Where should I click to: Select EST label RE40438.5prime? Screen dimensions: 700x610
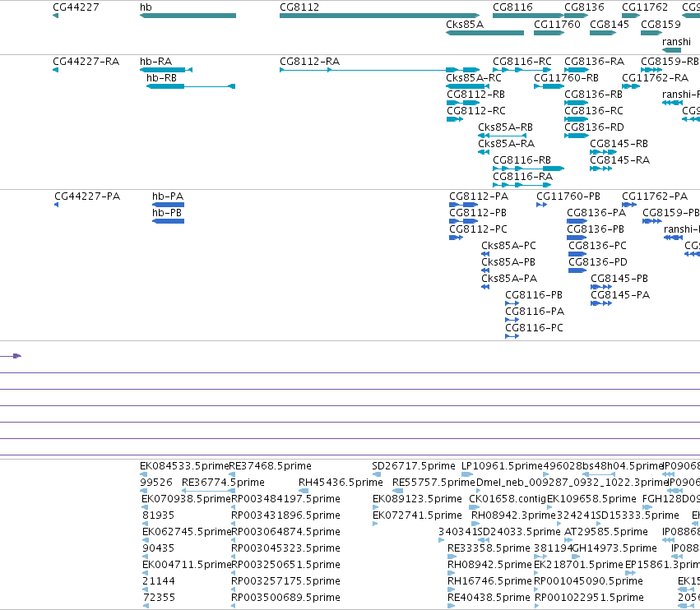click(x=489, y=597)
